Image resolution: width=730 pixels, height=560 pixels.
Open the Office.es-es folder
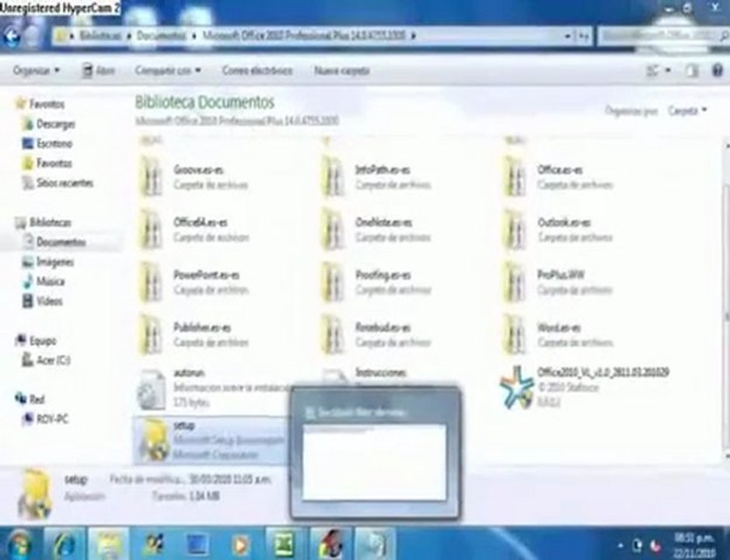click(557, 177)
